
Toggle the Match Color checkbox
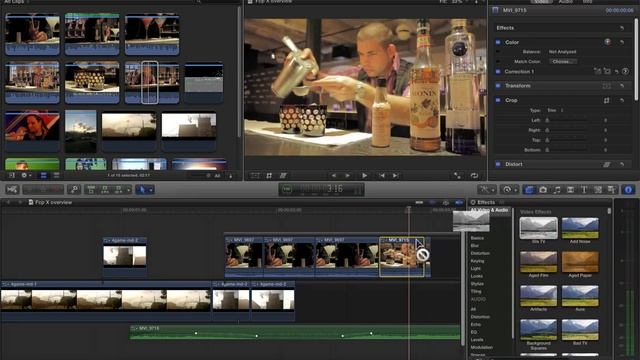pyautogui.click(x=498, y=62)
